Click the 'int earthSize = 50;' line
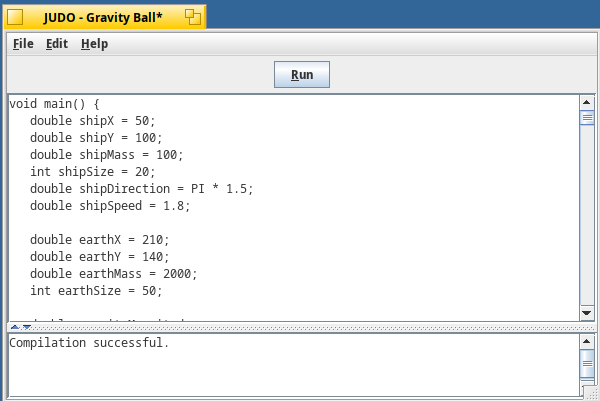The image size is (600, 401). tap(96, 291)
